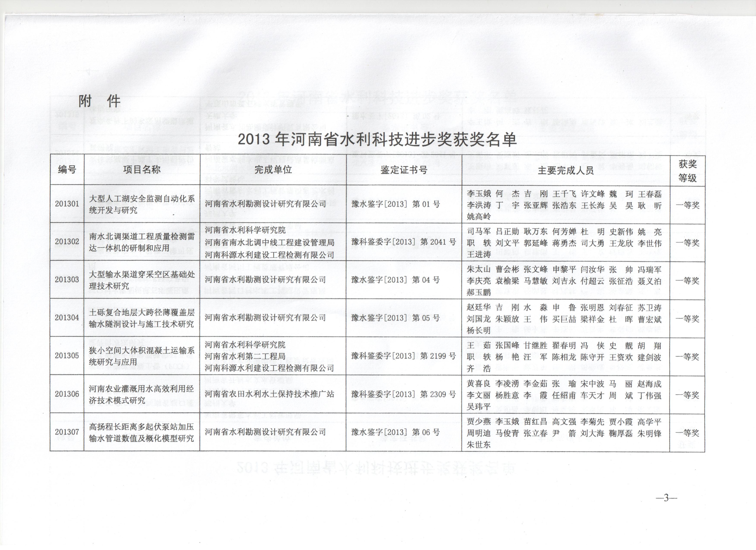The height and width of the screenshot is (550, 756).
Task: Click '一等奖' in row 201301
Action: point(687,205)
